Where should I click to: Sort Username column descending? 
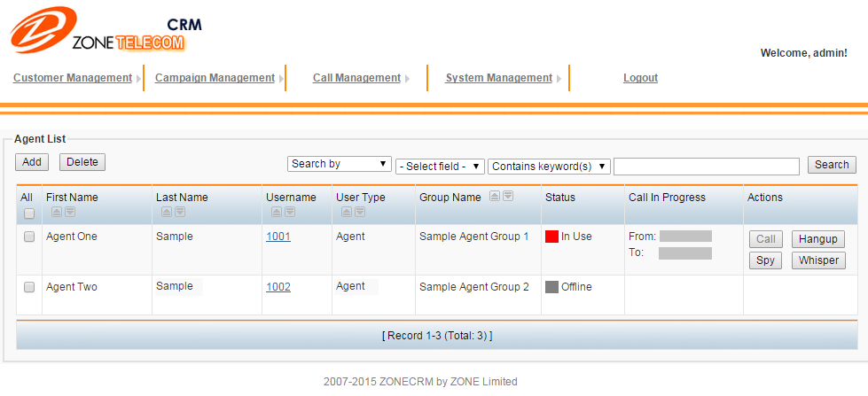point(289,213)
